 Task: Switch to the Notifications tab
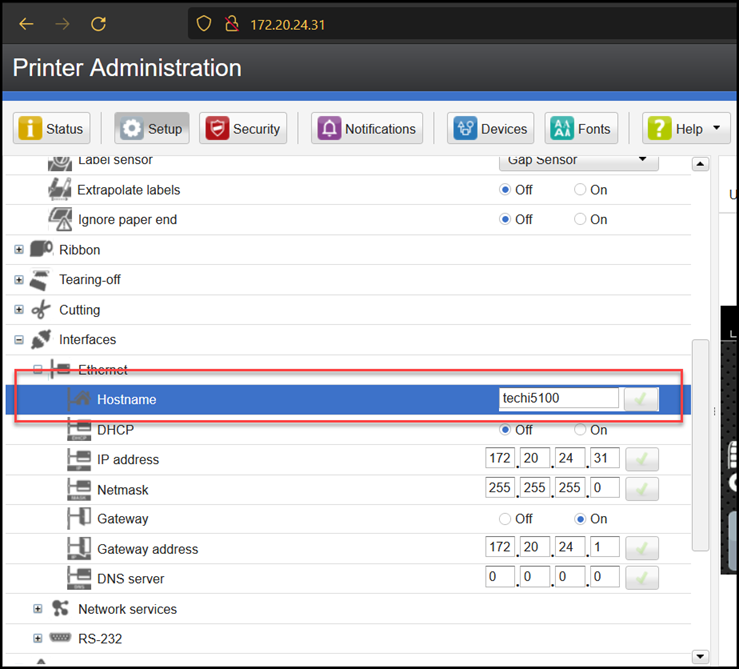click(x=367, y=129)
